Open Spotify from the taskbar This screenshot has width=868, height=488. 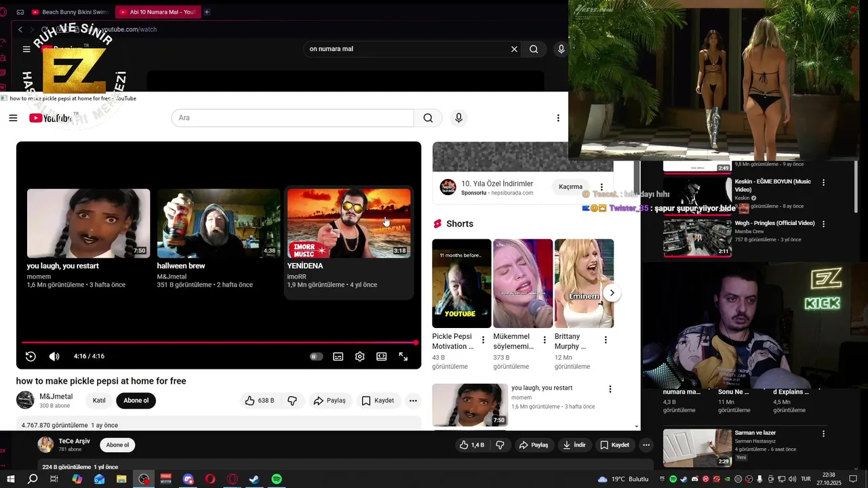click(277, 479)
